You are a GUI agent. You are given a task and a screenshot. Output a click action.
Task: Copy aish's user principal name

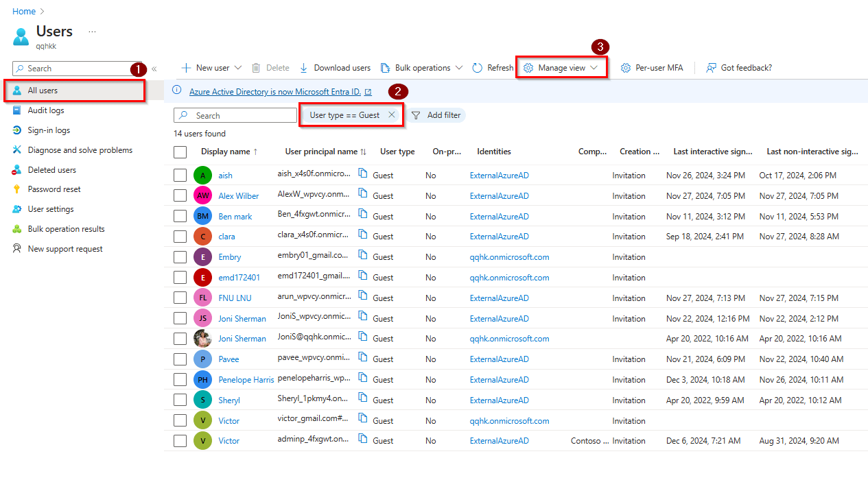364,175
